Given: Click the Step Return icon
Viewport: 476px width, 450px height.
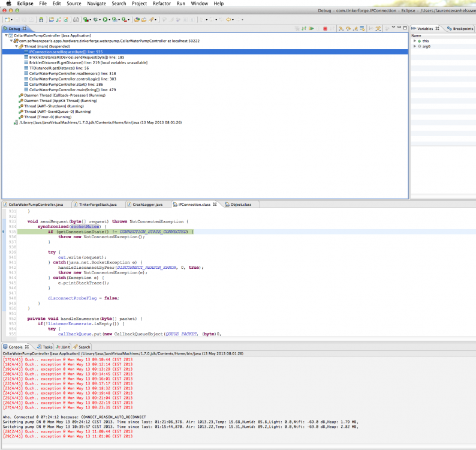Looking at the screenshot, I should (355, 28).
